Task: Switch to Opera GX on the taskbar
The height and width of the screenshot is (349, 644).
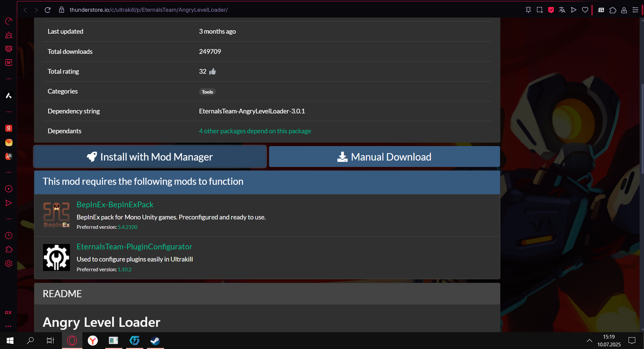Action: [x=72, y=341]
